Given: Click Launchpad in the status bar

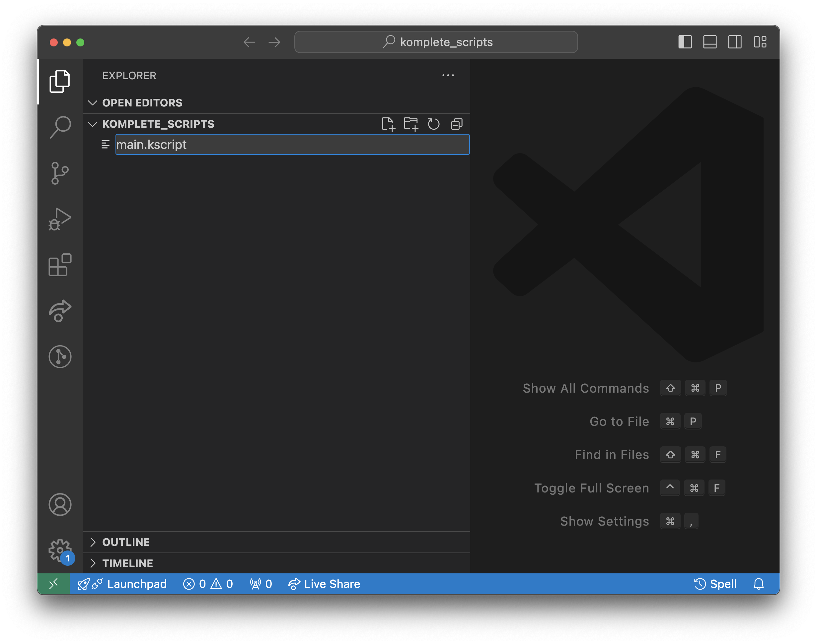Looking at the screenshot, I should pos(122,584).
